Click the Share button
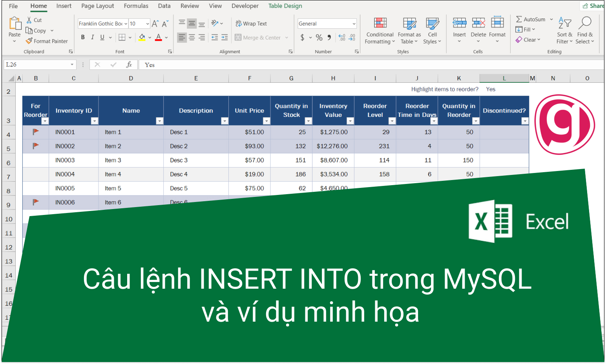Screen dimensions: 606x364 (x=593, y=5)
